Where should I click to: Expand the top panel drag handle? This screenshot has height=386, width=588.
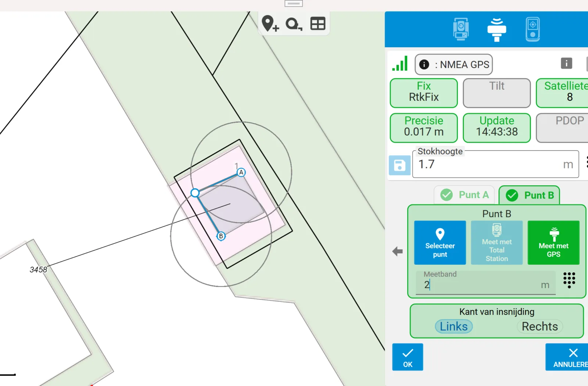[294, 4]
